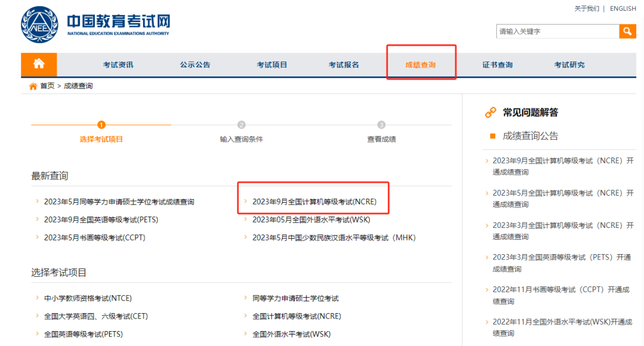
Task: Switch site language to ENGLISH
Action: [x=623, y=8]
